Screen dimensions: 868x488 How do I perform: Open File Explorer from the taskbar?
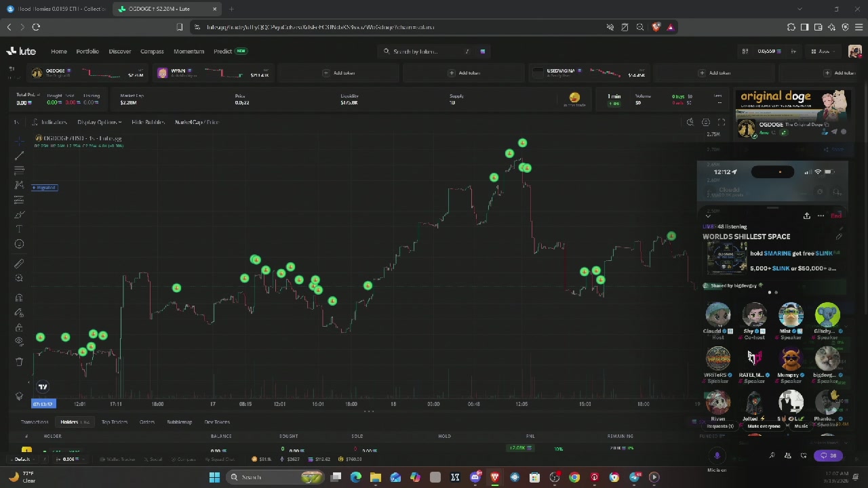pos(376,477)
